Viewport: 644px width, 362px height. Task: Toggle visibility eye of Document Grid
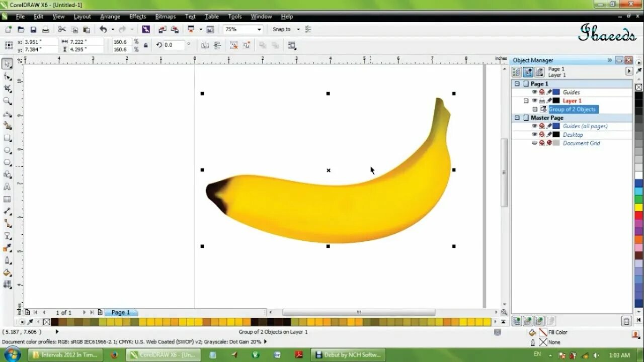(x=534, y=143)
